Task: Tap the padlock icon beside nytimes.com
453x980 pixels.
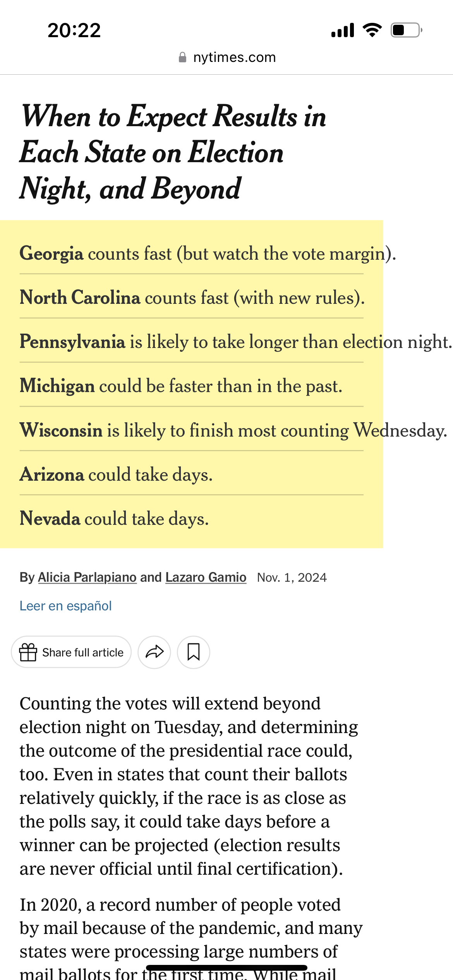Action: 182,57
